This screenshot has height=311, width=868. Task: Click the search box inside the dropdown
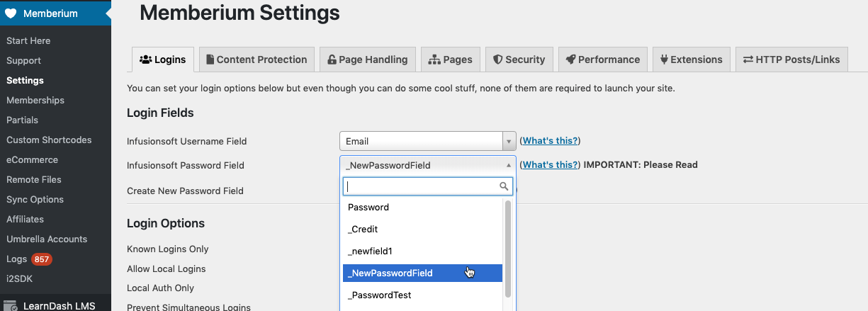pyautogui.click(x=428, y=186)
